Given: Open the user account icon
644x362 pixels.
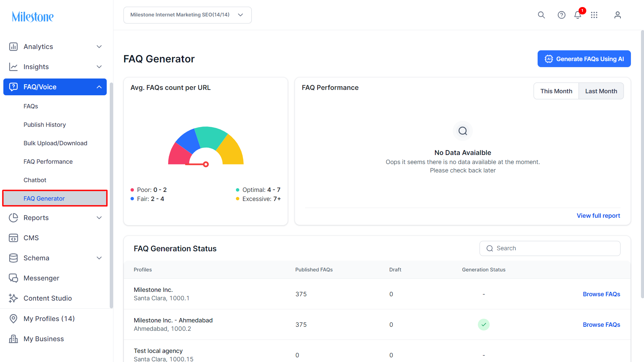Looking at the screenshot, I should [617, 15].
